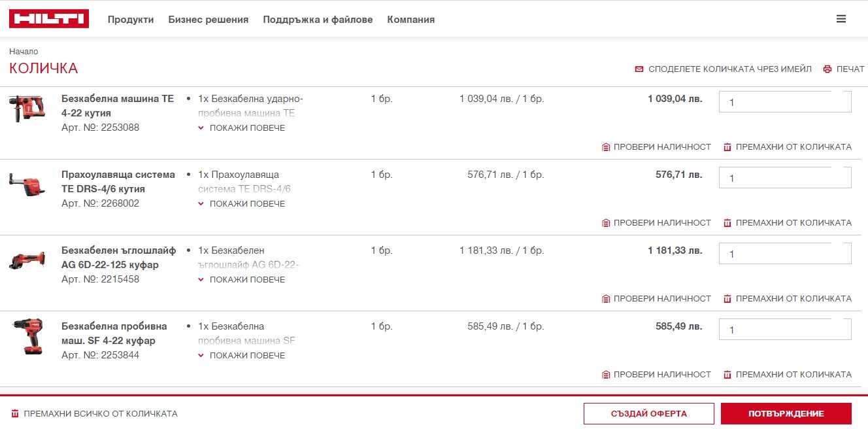
Task: Click the Количка page heading
Action: click(43, 69)
